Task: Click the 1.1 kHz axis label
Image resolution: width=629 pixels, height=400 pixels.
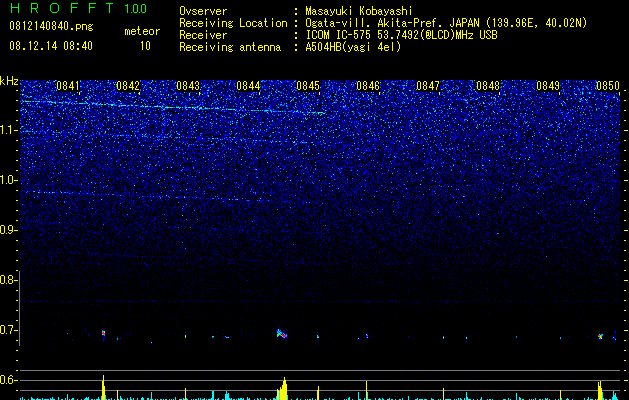Action: [9, 130]
